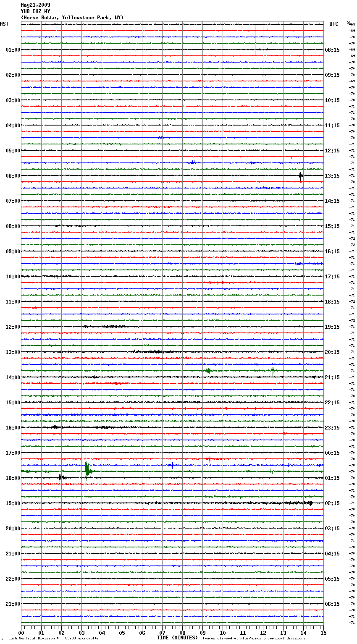Click the black spike event on the 06:00 trace
Screen dimensions: 357x644
coord(301,176)
